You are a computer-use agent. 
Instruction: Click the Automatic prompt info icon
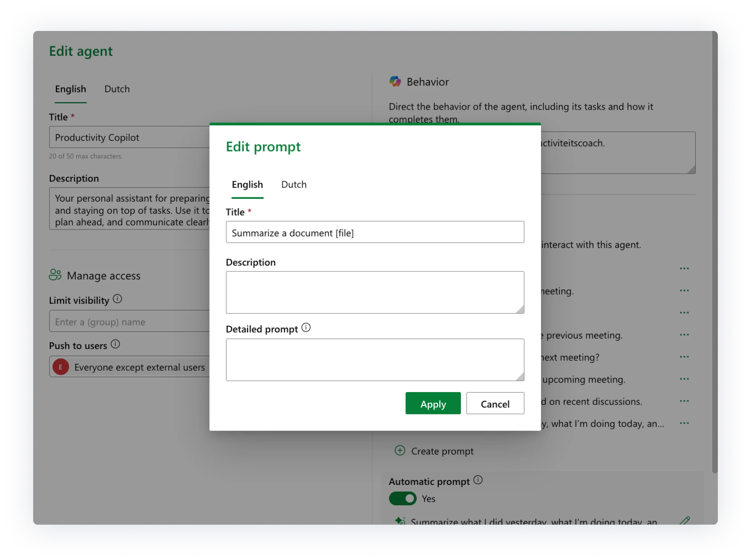(478, 480)
